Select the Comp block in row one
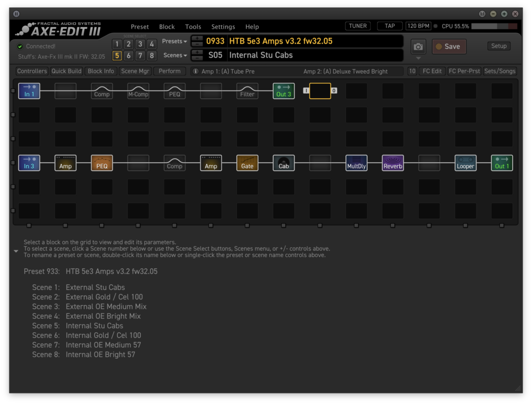The width and height of the screenshot is (532, 404). (x=102, y=91)
